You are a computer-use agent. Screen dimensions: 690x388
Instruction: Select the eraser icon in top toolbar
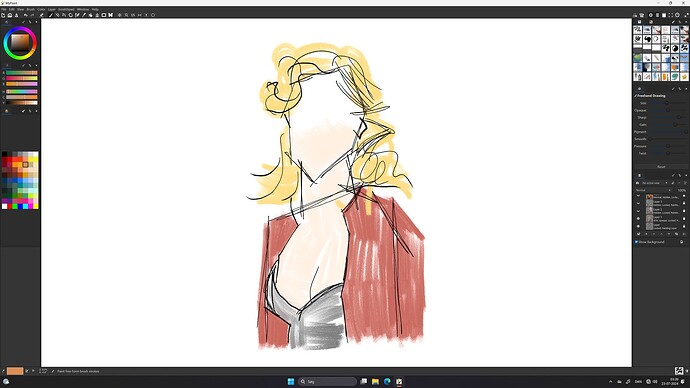pyautogui.click(x=42, y=15)
